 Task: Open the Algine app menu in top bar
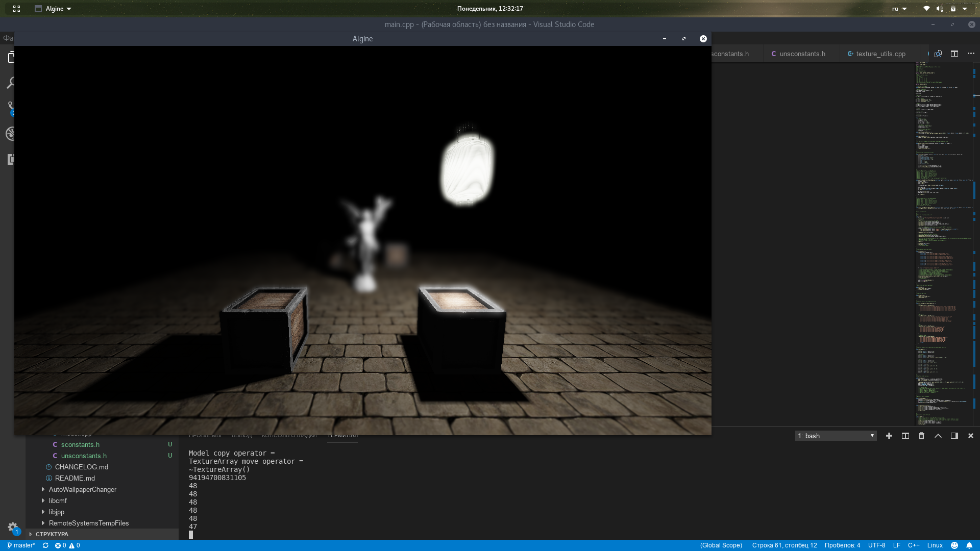coord(53,9)
